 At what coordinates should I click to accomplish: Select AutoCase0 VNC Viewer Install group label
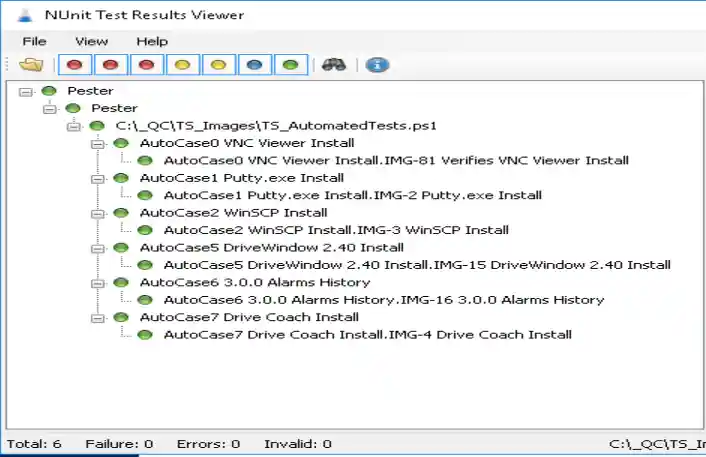pyautogui.click(x=247, y=143)
